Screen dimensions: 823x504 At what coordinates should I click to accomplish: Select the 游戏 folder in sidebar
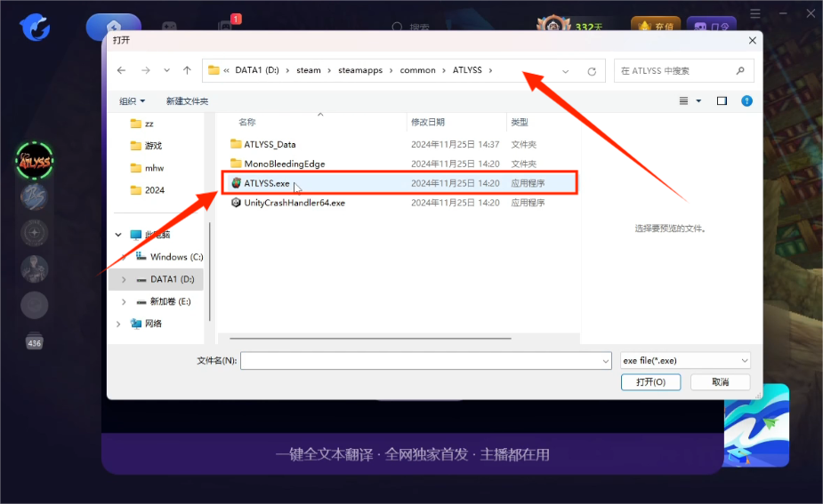(146, 146)
